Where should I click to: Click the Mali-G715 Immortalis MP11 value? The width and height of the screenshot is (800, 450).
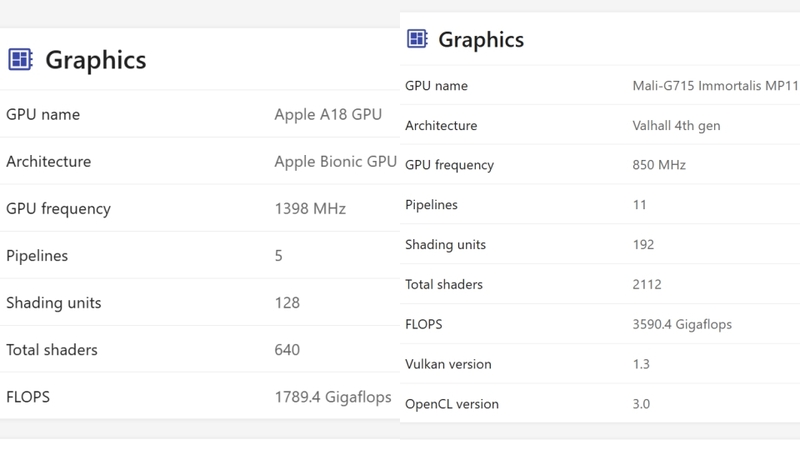[715, 86]
